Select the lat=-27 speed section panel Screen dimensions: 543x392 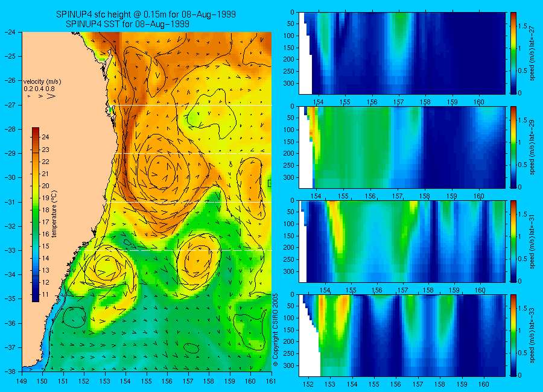click(402, 53)
